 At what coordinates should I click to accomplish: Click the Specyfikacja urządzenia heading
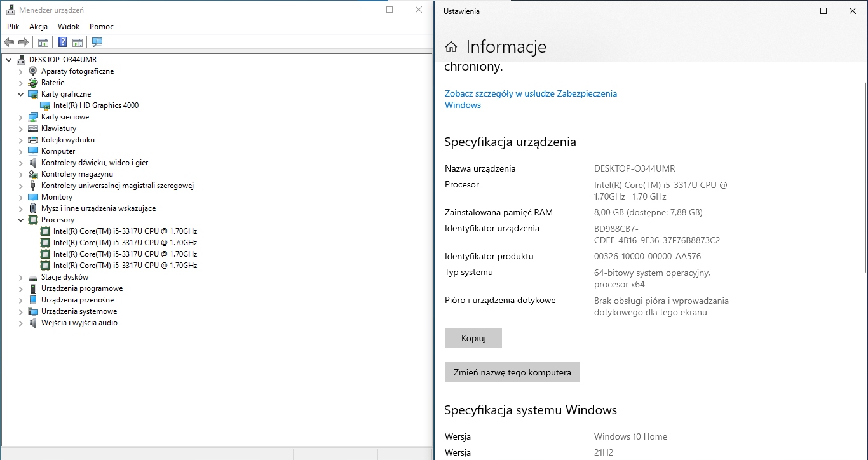point(510,142)
